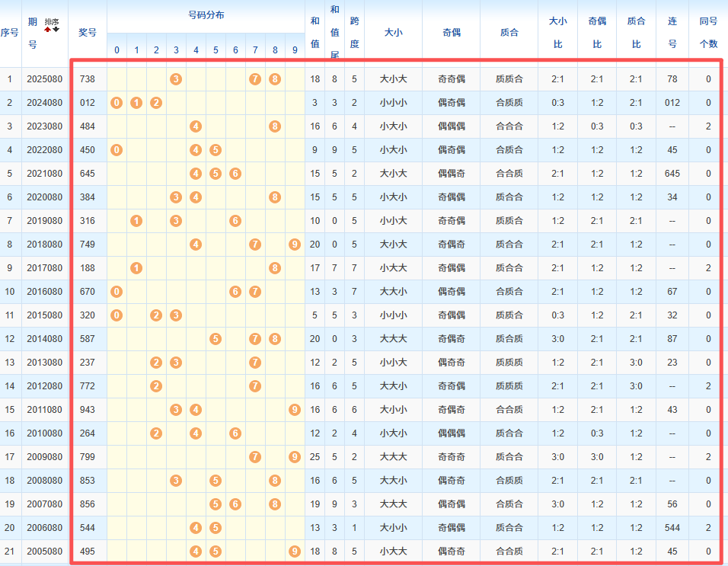Click orange ball 3 in row 2020080

pyautogui.click(x=176, y=197)
